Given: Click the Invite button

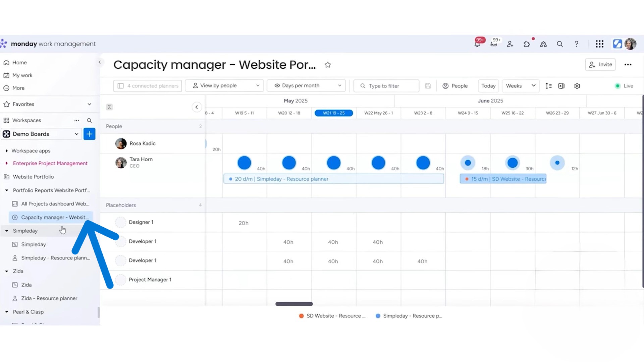Looking at the screenshot, I should 600,65.
